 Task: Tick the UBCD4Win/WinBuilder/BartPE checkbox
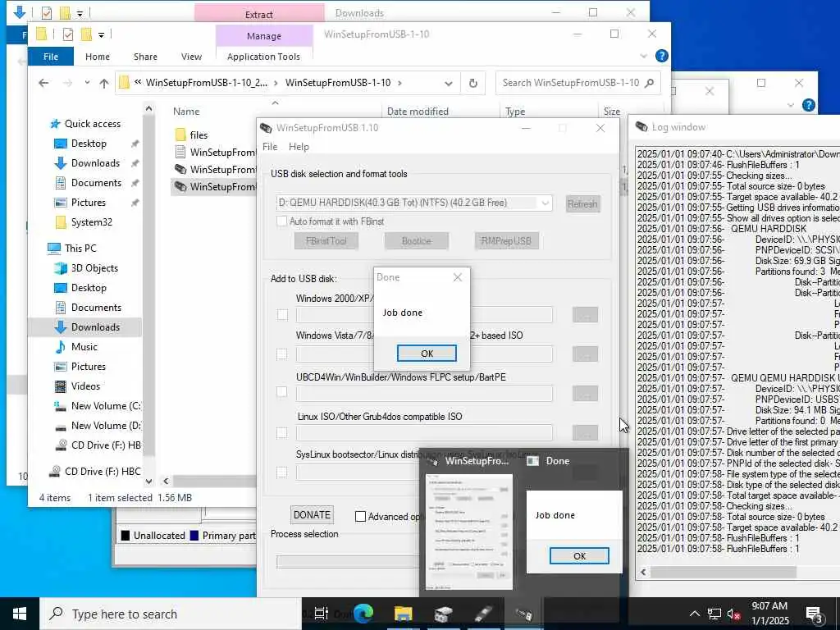click(x=282, y=392)
